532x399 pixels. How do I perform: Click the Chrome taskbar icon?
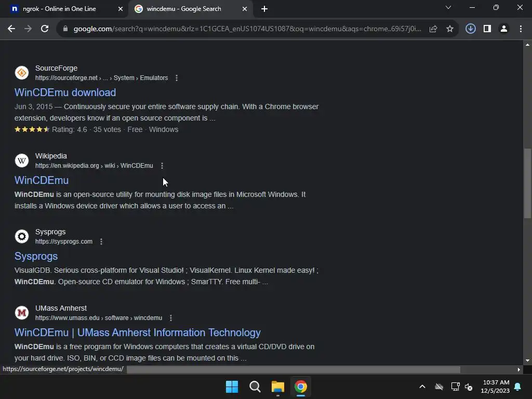[x=301, y=387]
